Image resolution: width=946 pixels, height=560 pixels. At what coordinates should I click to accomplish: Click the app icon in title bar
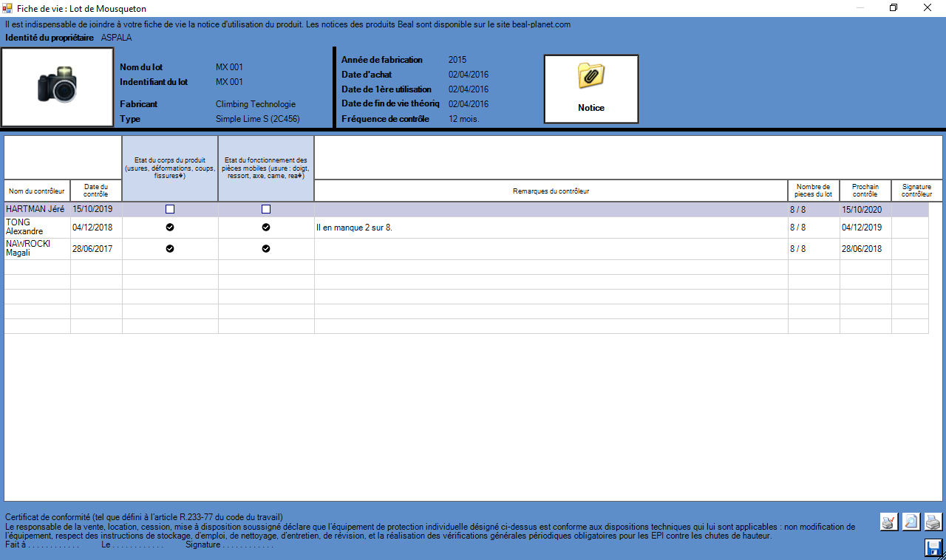tap(7, 8)
